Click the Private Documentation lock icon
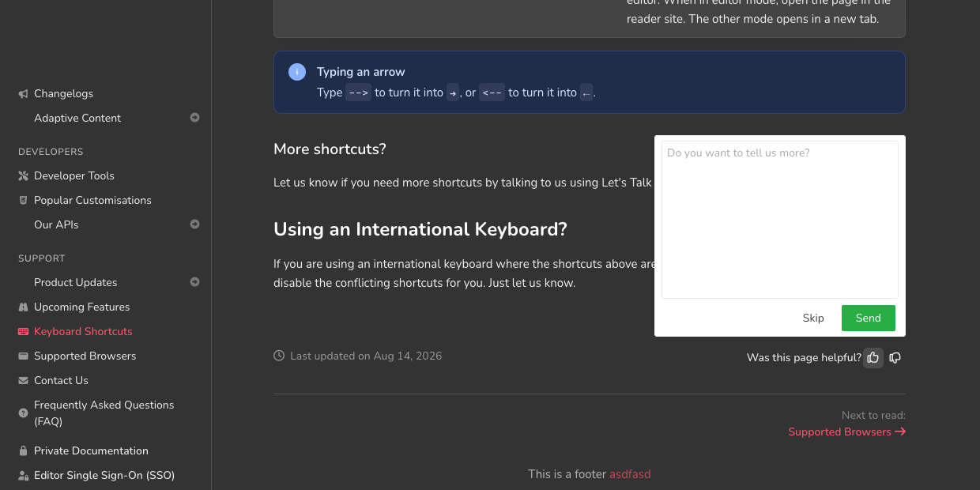The width and height of the screenshot is (980, 490). [23, 450]
